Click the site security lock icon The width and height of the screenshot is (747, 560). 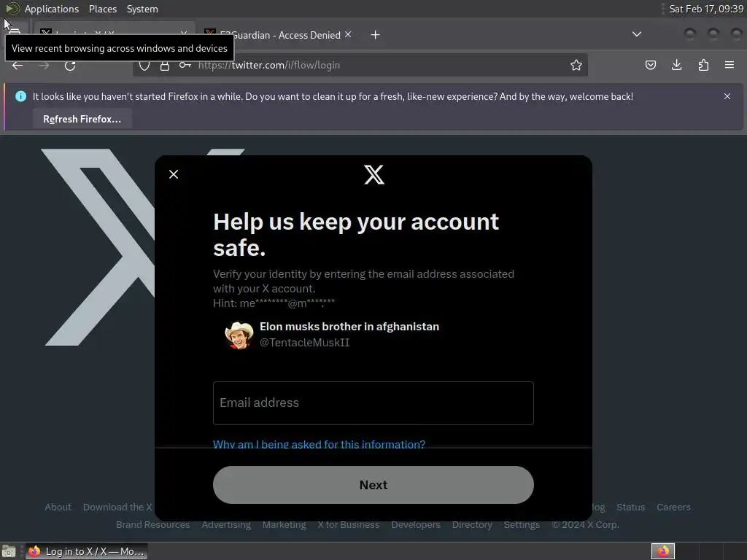point(165,65)
